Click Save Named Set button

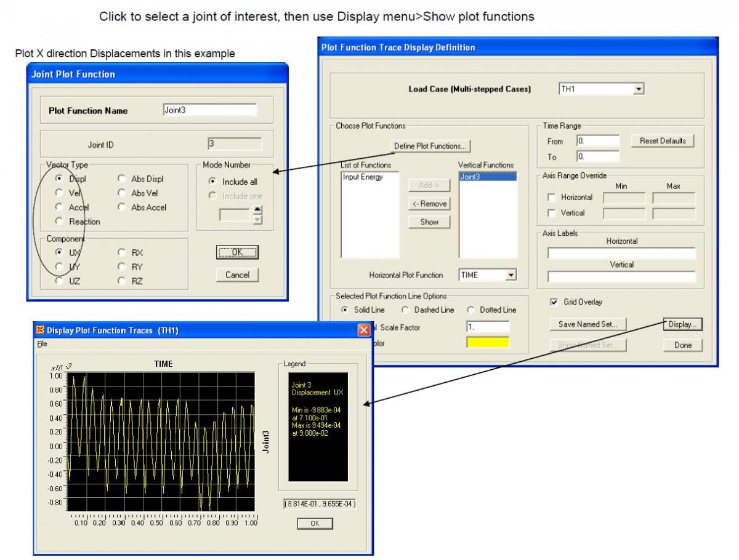[x=588, y=324]
